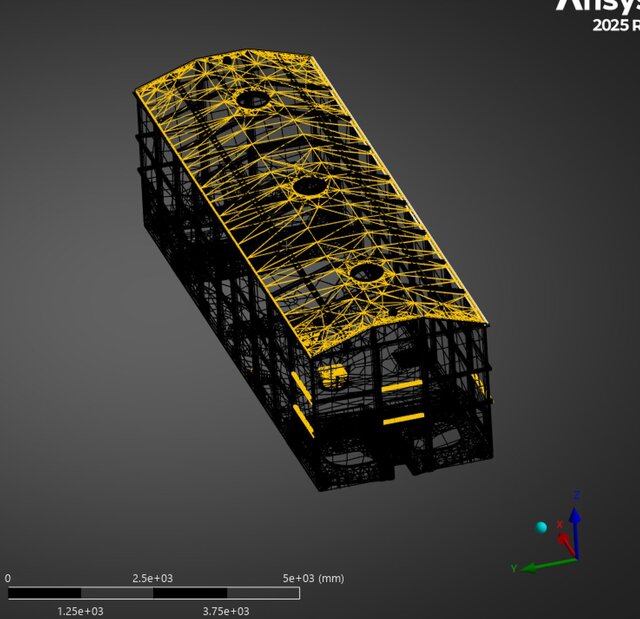Screen dimensions: 640x619
Task: Select the yellow patch inside front-left bay
Action: (333, 375)
